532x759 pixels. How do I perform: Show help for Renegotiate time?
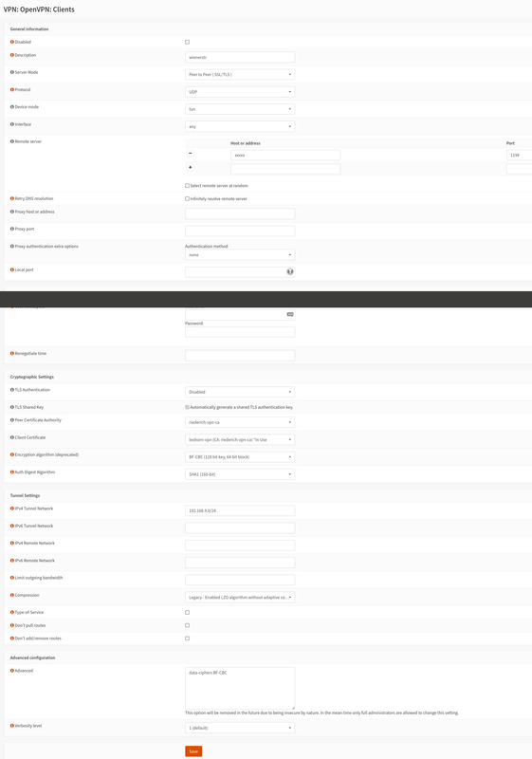coord(12,353)
